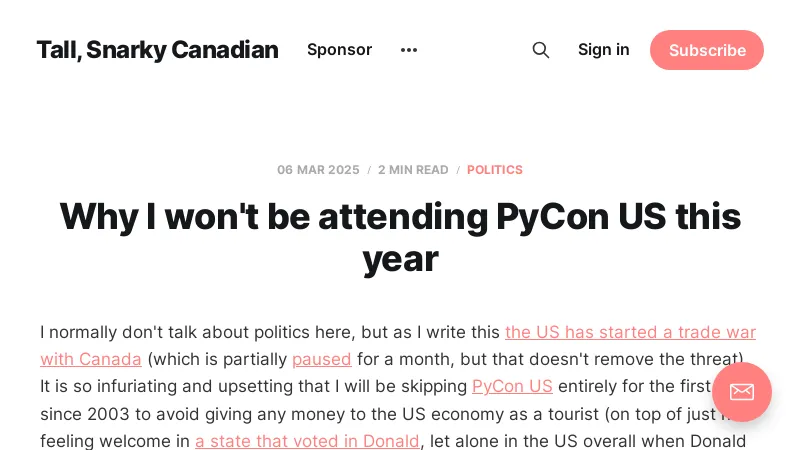Image resolution: width=800 pixels, height=450 pixels.
Task: Click the floating envelope subscribe icon
Action: (741, 391)
